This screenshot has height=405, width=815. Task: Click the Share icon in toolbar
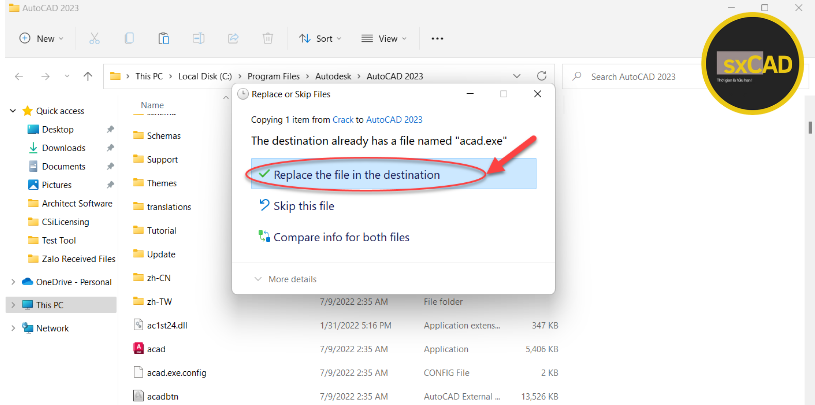(233, 38)
